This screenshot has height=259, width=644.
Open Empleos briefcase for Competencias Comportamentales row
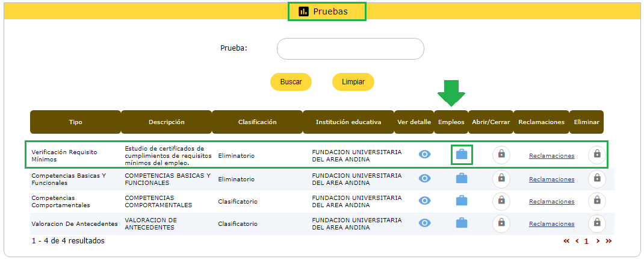pyautogui.click(x=462, y=201)
